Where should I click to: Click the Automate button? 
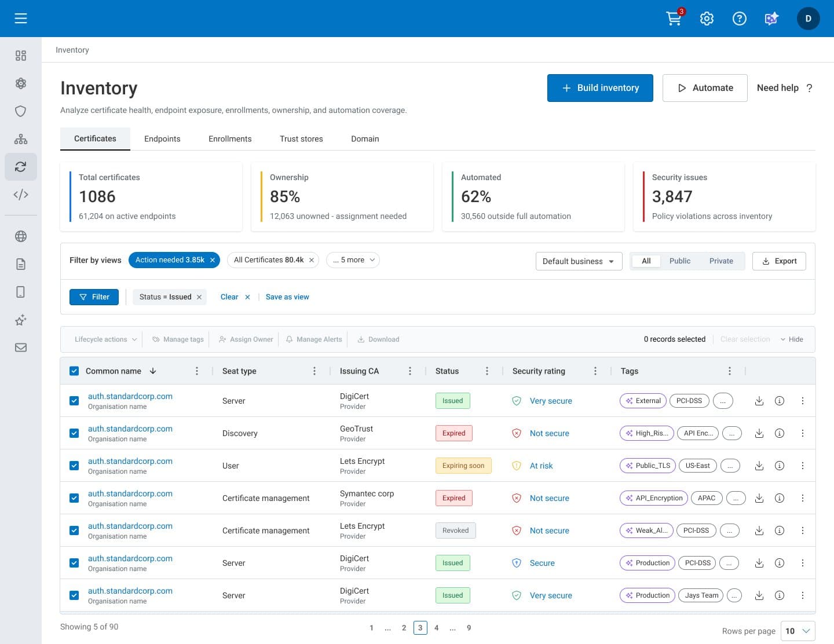pyautogui.click(x=705, y=88)
